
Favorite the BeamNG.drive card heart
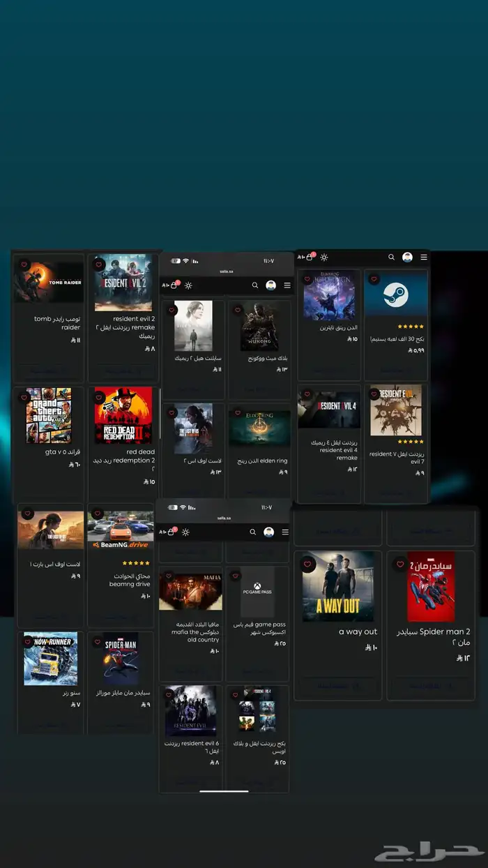tap(98, 514)
